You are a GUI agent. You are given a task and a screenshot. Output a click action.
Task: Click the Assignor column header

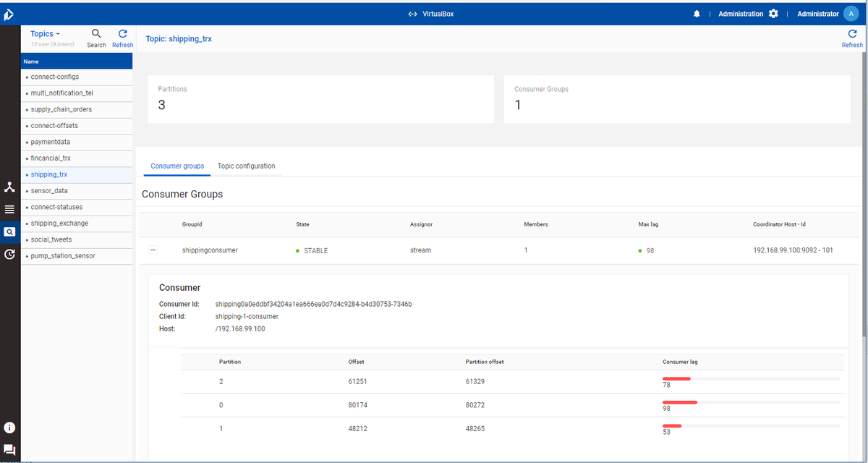[421, 224]
